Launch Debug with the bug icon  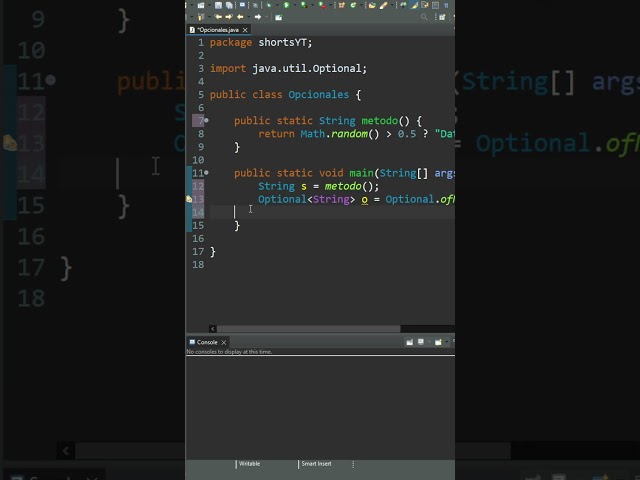point(269,5)
